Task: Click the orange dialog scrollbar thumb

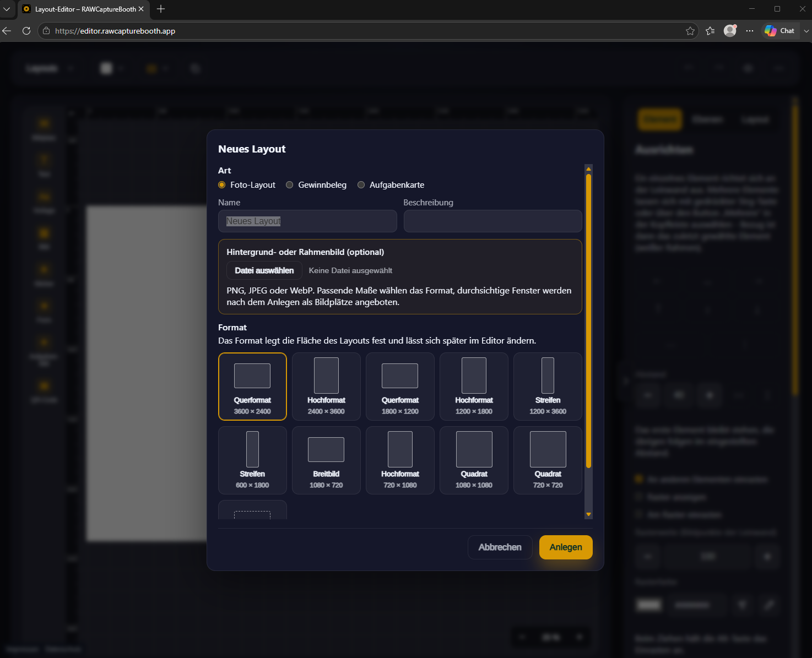Action: pyautogui.click(x=588, y=321)
